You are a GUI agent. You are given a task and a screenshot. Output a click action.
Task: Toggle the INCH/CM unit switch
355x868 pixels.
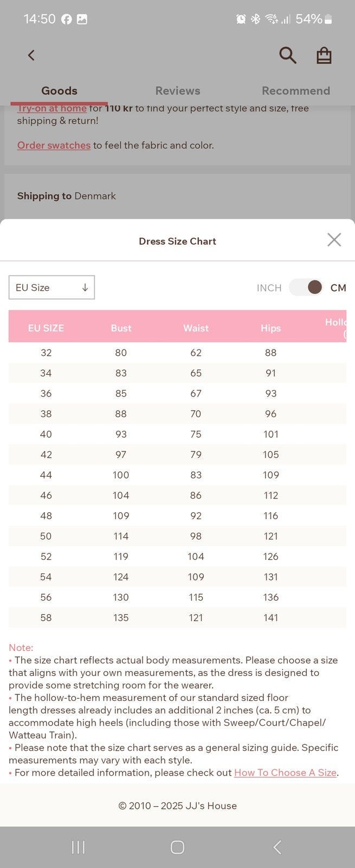pos(306,288)
